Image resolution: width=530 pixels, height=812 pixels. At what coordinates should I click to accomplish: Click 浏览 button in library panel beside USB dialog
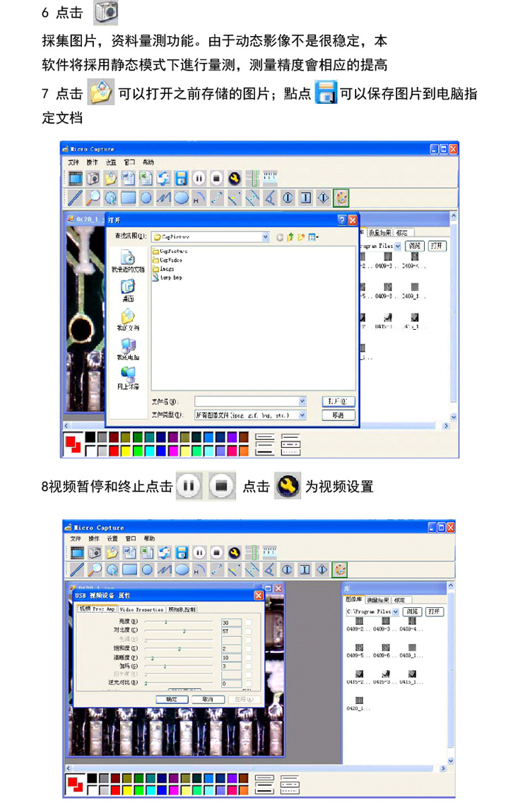pos(413,611)
